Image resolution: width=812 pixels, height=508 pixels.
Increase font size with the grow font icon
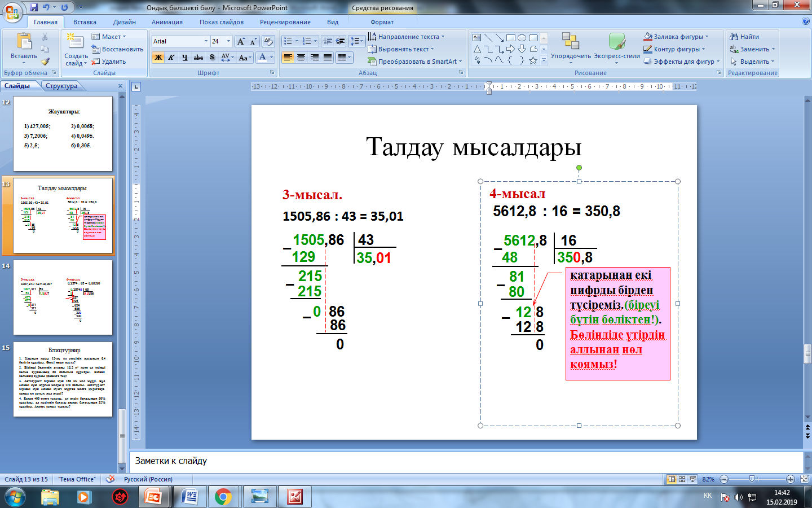[x=241, y=41]
